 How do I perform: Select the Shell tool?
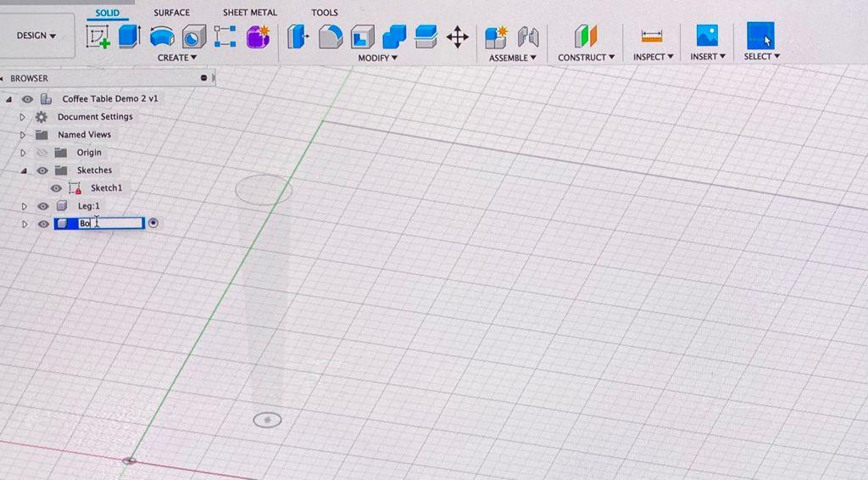click(363, 37)
